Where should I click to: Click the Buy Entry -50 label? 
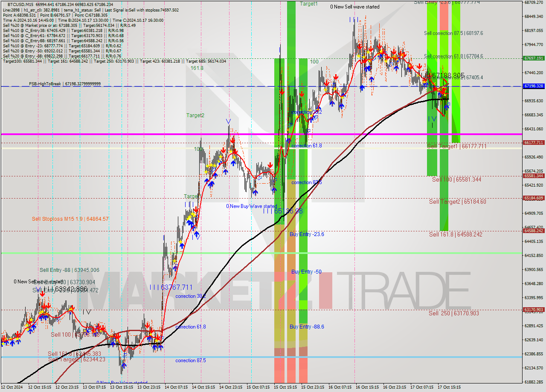pyautogui.click(x=306, y=272)
